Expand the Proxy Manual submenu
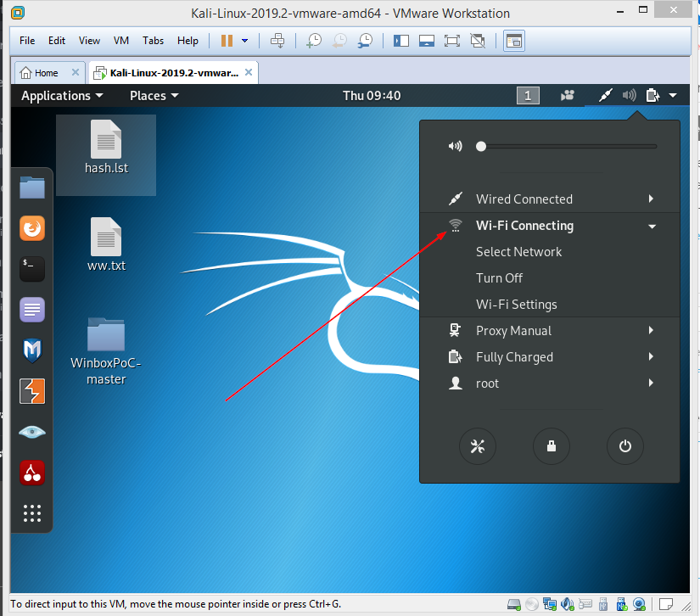The width and height of the screenshot is (700, 616). [x=550, y=331]
